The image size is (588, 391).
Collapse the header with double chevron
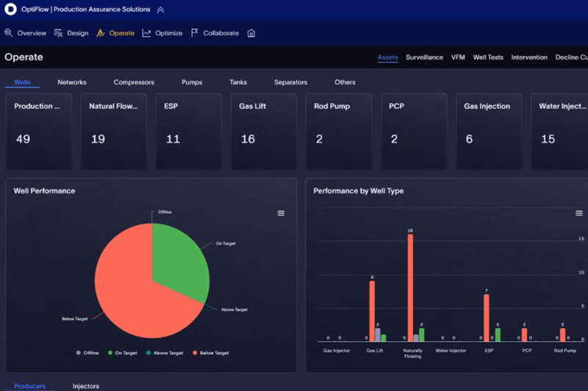coord(160,10)
